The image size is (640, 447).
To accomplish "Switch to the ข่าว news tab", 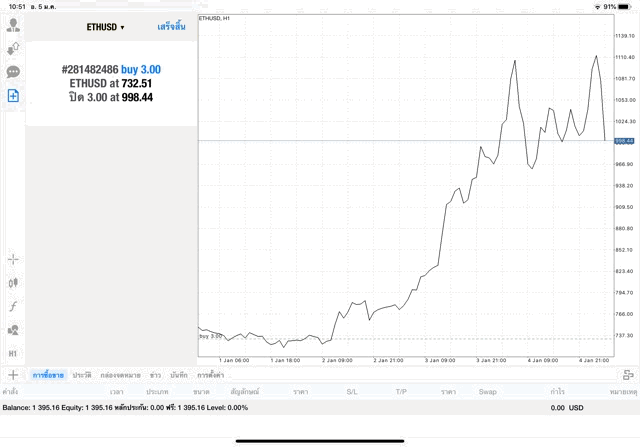I will coord(155,375).
